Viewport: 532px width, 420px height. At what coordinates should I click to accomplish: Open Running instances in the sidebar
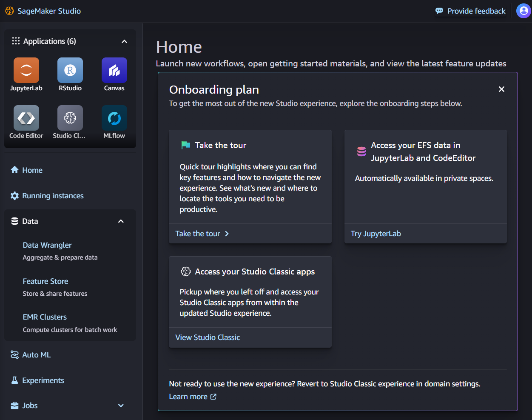tap(53, 196)
